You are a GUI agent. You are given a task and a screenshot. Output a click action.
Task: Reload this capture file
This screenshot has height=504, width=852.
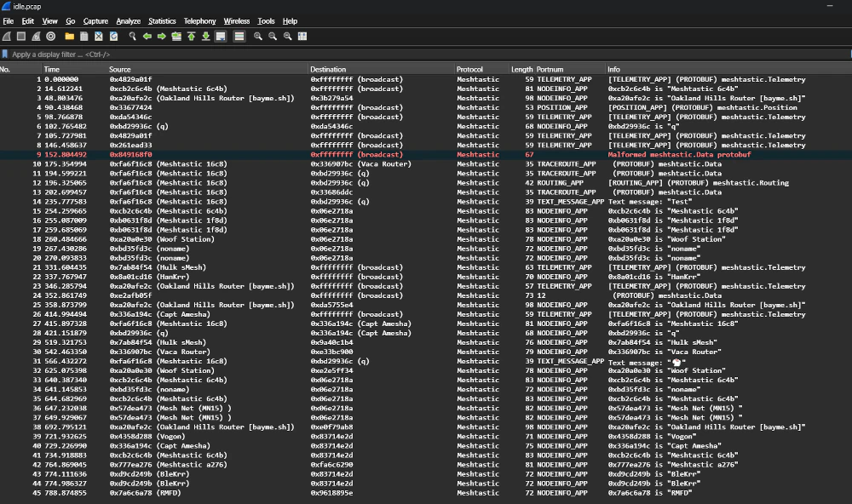click(113, 37)
